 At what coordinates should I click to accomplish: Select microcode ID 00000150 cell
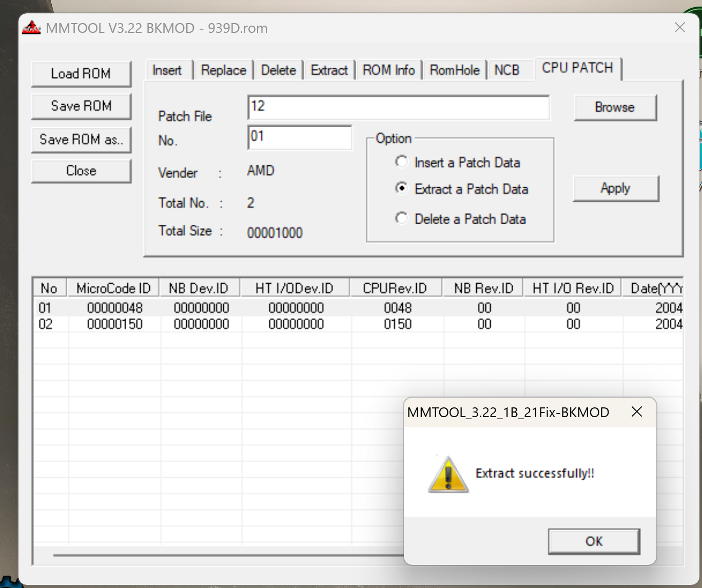tap(115, 324)
